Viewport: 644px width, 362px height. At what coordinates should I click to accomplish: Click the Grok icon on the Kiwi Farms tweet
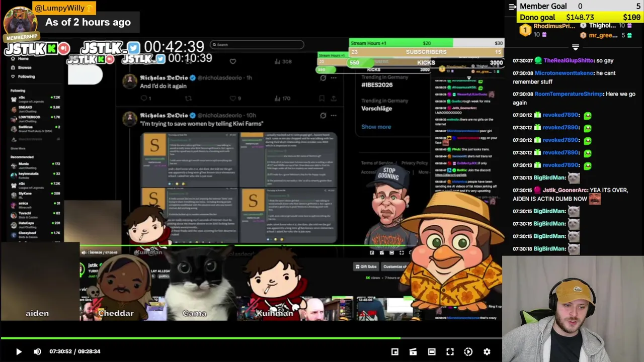coord(323,115)
